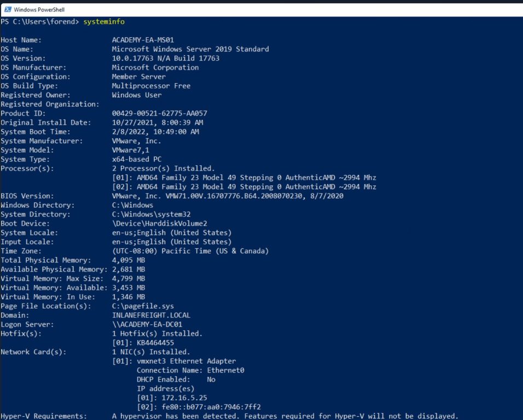Click the \Device\HarddiskVolume2 boot device text

coord(159,223)
